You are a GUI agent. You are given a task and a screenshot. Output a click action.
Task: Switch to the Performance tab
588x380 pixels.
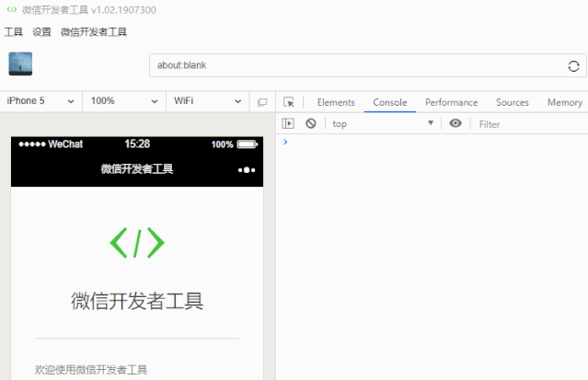(x=452, y=102)
